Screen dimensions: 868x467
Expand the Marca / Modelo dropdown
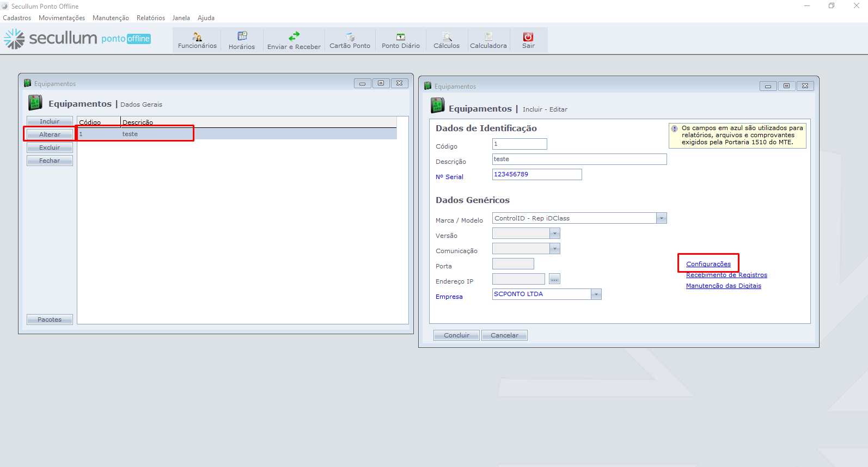661,218
